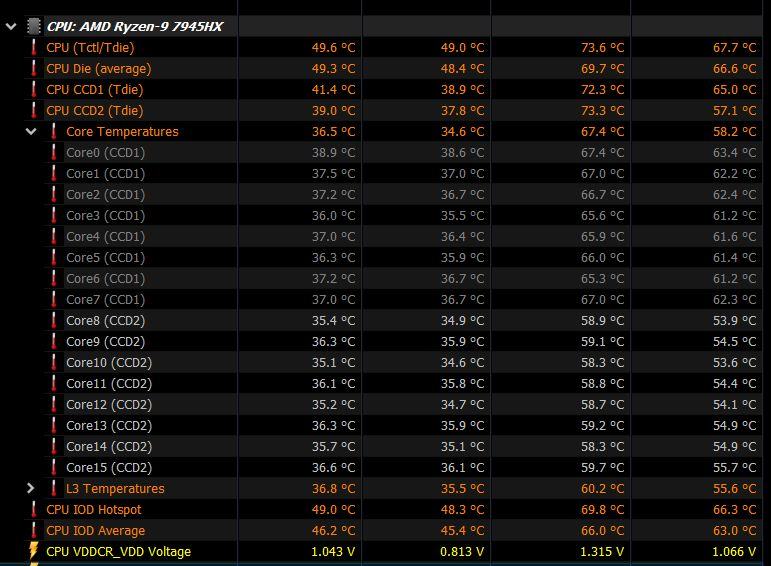Collapse the CPU: AMD Ryzen-9 7945HX group
Viewport: 771px width, 566px height.
pyautogui.click(x=11, y=27)
